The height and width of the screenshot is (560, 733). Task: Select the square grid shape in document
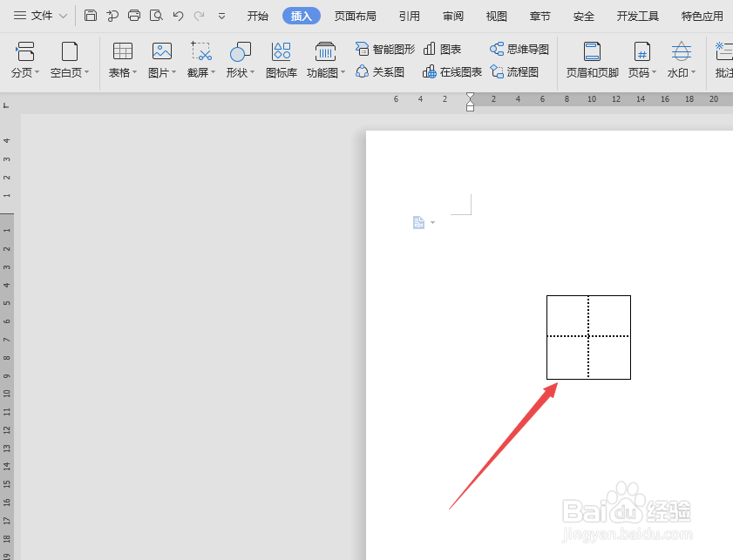(x=588, y=337)
